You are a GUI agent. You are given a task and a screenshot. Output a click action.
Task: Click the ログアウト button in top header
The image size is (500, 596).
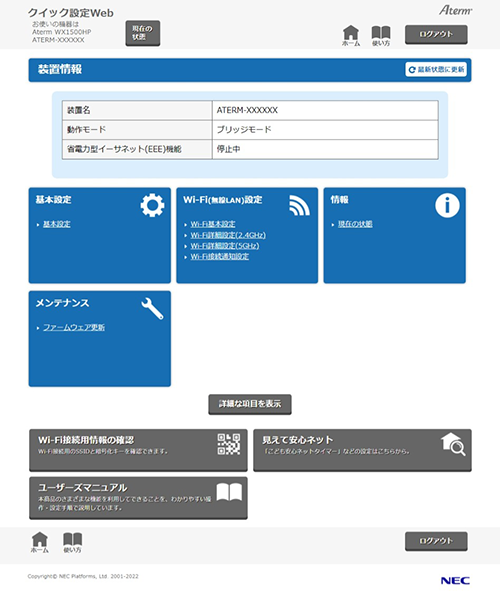point(436,35)
